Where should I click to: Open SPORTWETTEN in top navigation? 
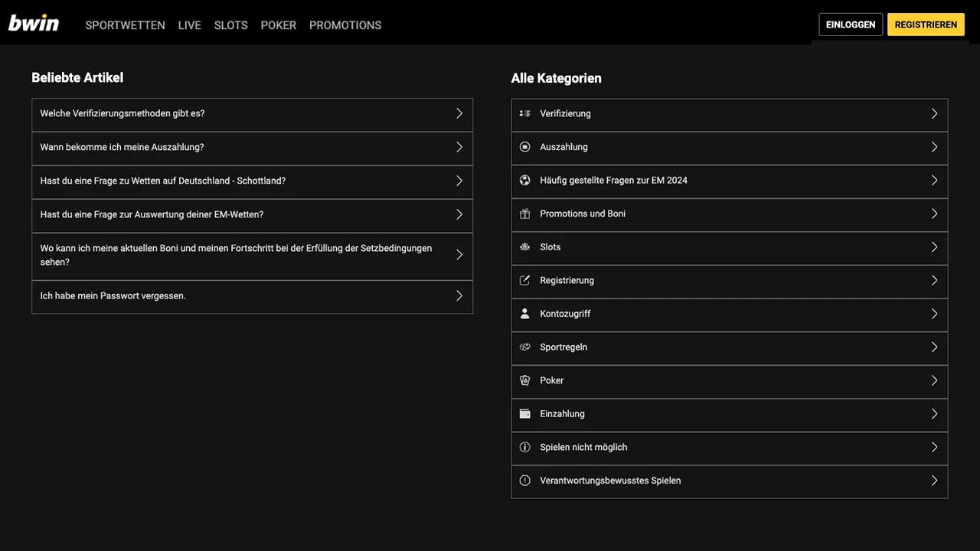[125, 25]
